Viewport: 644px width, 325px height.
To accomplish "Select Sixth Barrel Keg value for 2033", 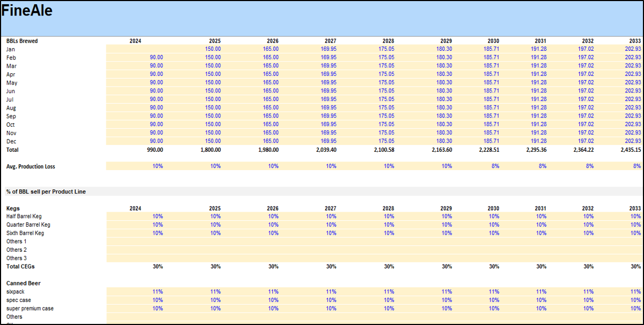I will [635, 233].
